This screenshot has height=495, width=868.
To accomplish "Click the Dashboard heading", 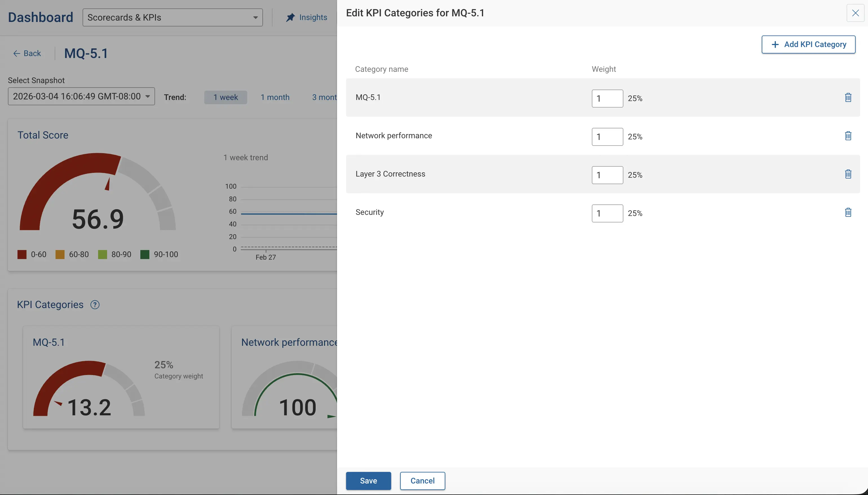I will tap(41, 17).
